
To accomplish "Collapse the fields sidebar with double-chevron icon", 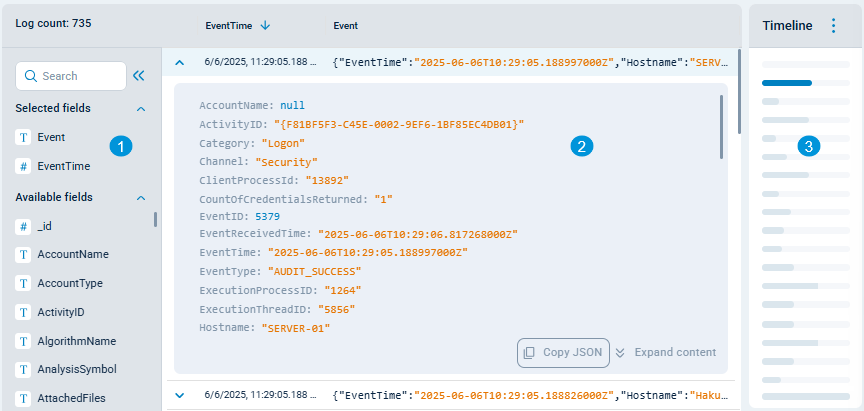I will (x=139, y=75).
